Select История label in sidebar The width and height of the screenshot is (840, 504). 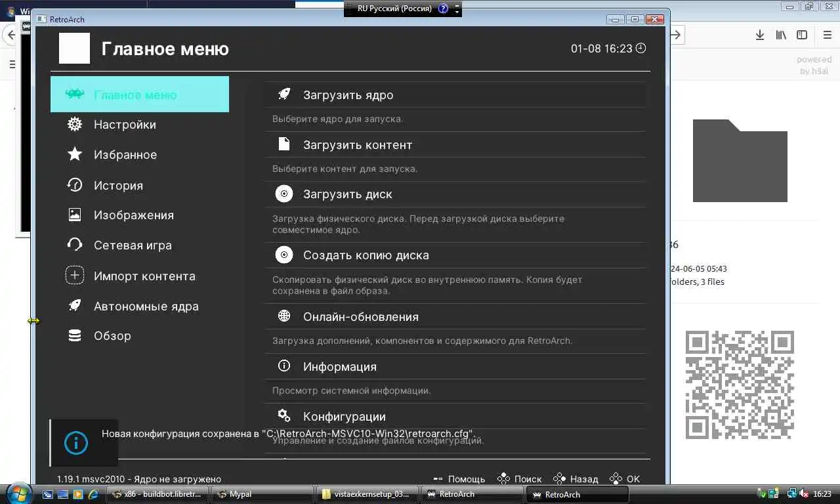pyautogui.click(x=118, y=186)
